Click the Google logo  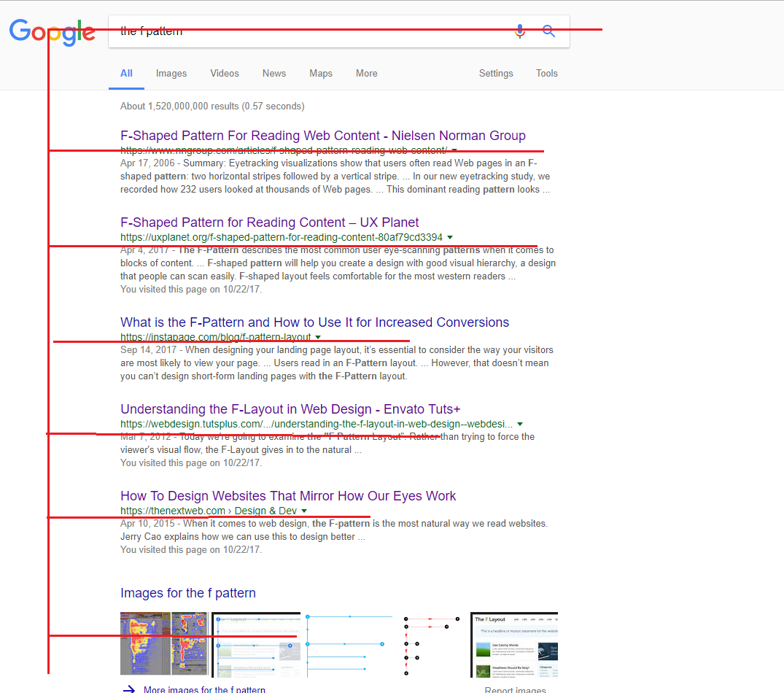click(53, 32)
